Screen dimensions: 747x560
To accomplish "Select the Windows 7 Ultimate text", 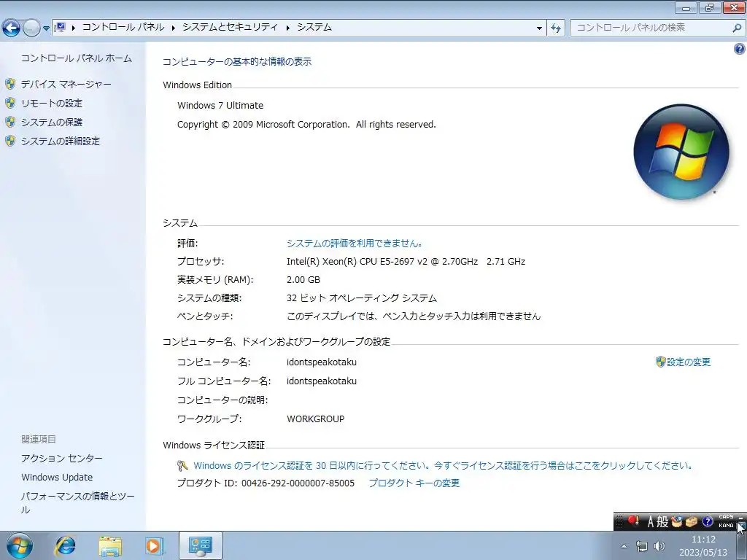I will [x=220, y=105].
